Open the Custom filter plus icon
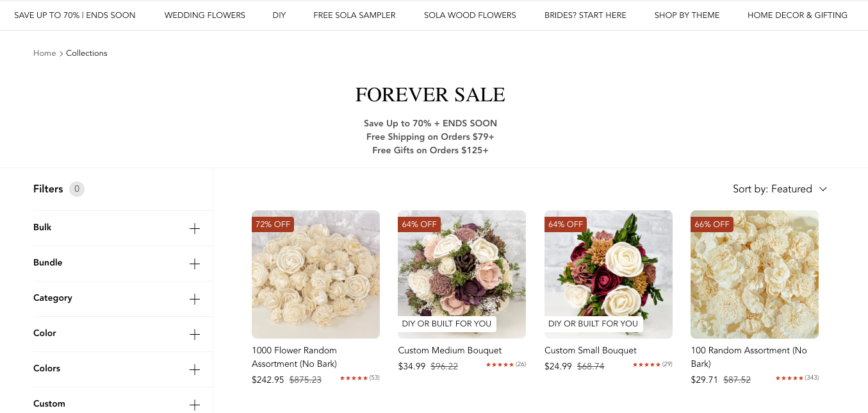Screen dimensions: 868x413 coord(195,405)
